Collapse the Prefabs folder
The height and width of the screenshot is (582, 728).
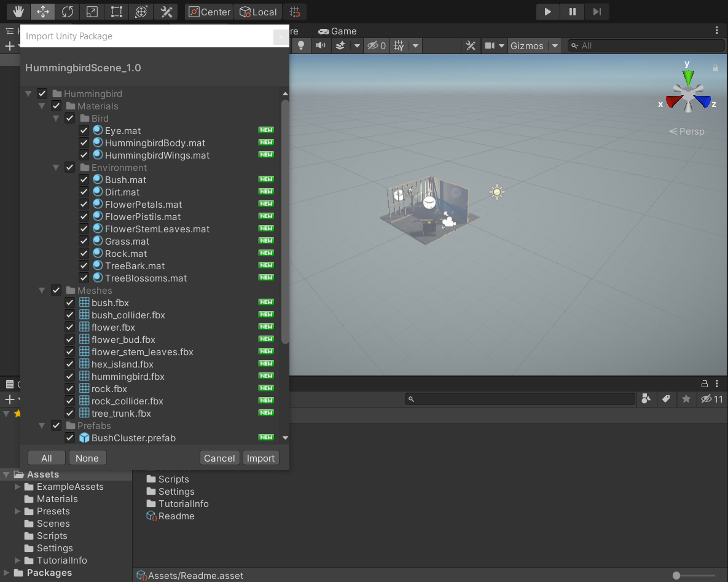(x=42, y=425)
